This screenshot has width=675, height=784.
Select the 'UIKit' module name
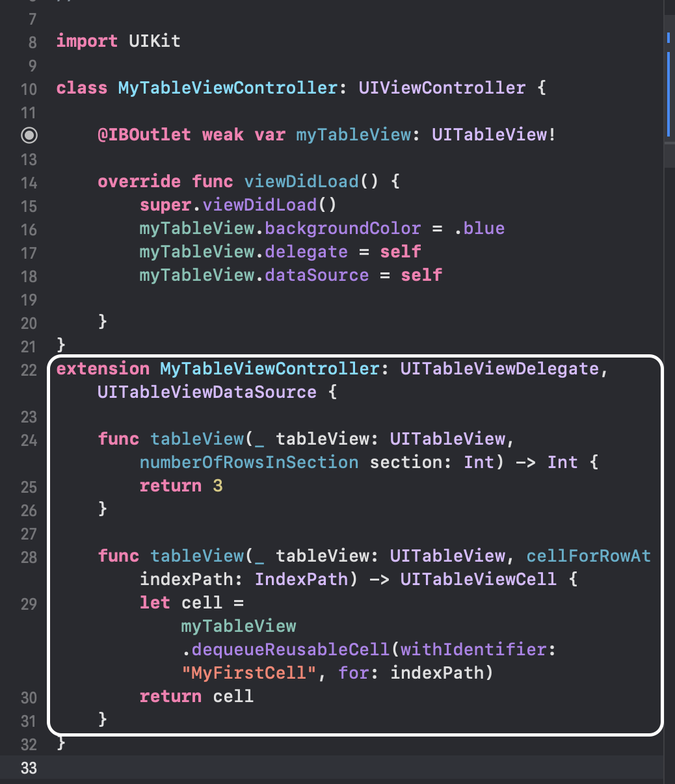coord(155,41)
